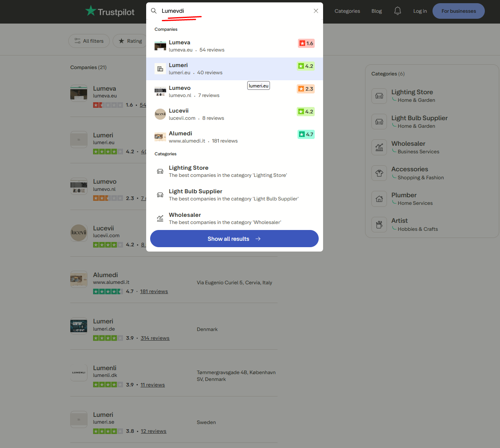
Task: Open the Rating filter
Action: (x=130, y=41)
